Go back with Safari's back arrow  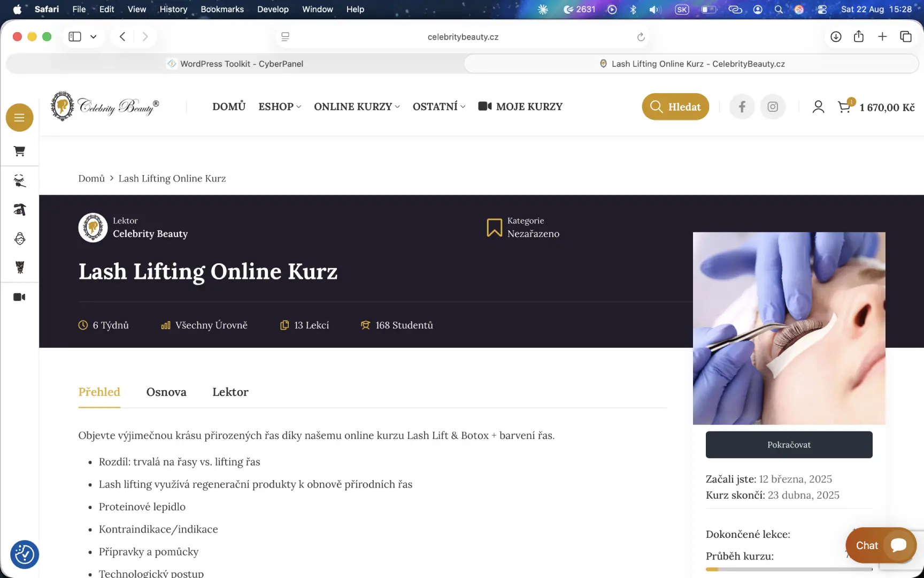click(122, 36)
